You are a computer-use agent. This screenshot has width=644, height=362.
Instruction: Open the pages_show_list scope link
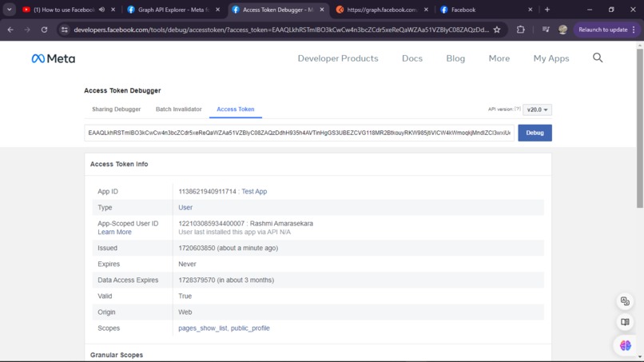pyautogui.click(x=202, y=328)
